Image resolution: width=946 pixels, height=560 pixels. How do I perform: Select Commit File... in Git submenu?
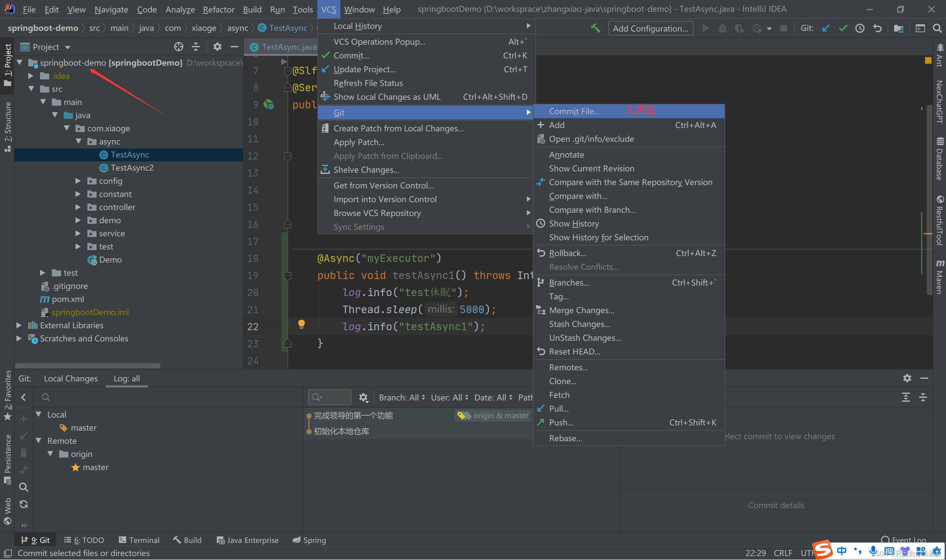[x=574, y=111]
